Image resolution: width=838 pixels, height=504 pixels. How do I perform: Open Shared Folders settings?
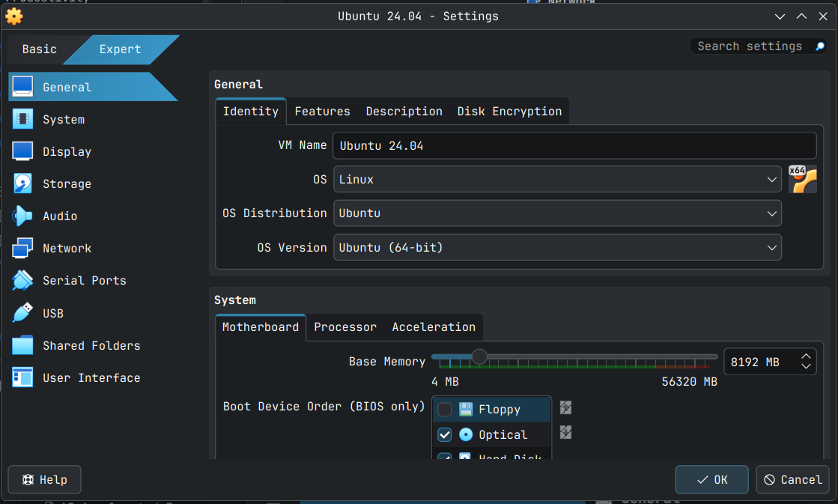[91, 346]
